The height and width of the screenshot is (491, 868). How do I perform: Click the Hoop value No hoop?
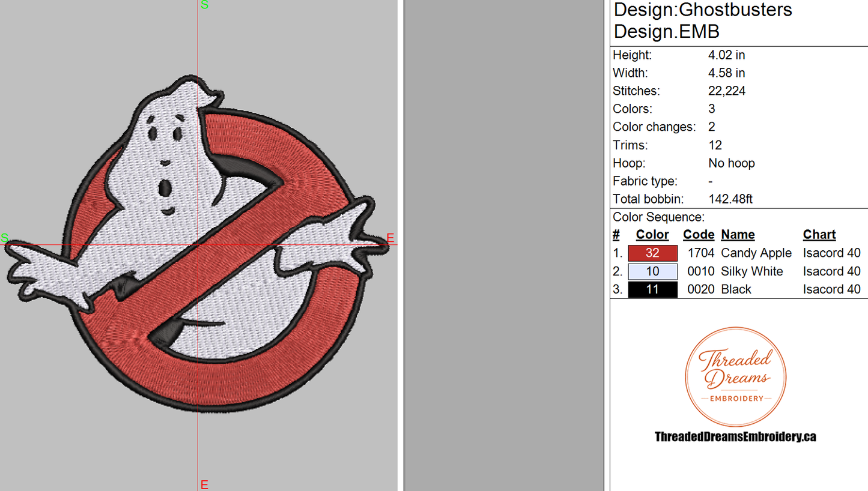point(732,163)
